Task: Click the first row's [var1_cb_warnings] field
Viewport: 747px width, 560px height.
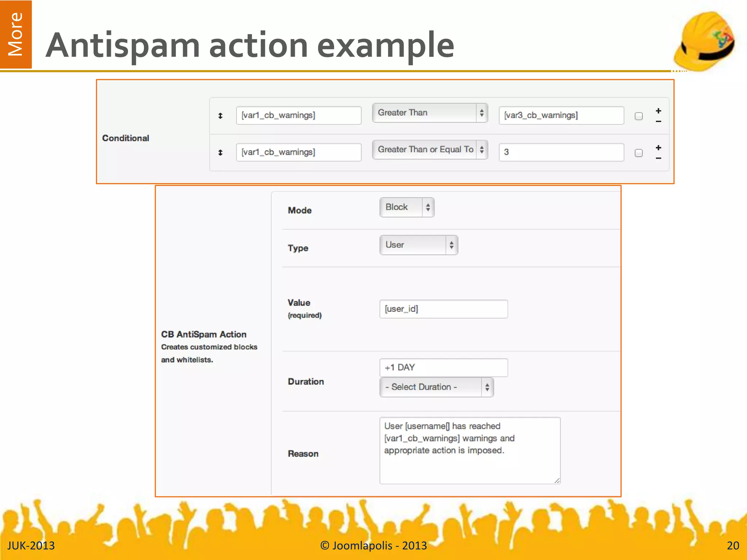Action: (x=299, y=116)
